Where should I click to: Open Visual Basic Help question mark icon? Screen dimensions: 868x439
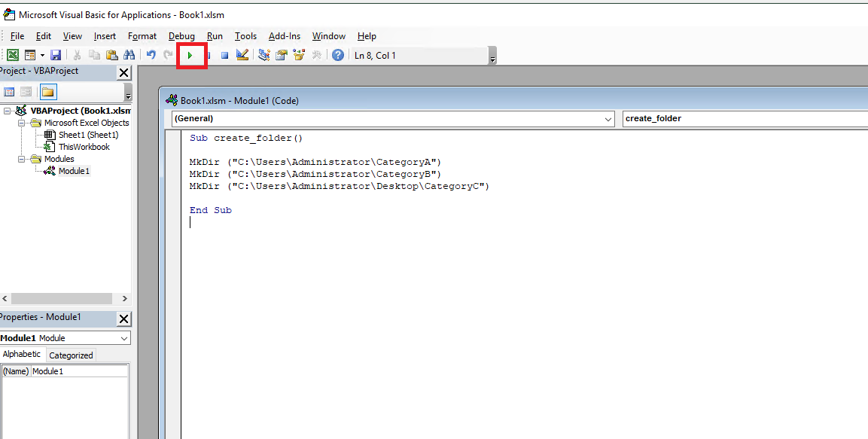coord(338,55)
